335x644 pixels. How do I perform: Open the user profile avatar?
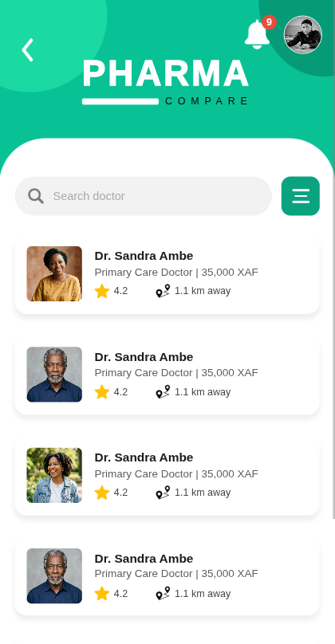coord(303,35)
